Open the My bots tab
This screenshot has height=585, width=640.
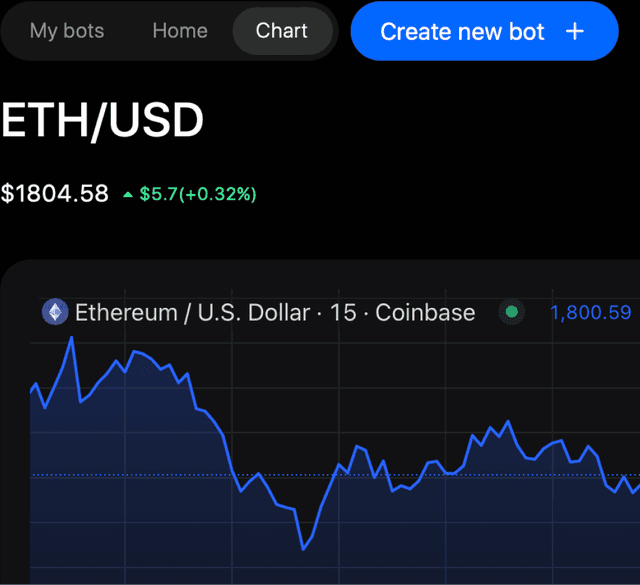pyautogui.click(x=67, y=31)
